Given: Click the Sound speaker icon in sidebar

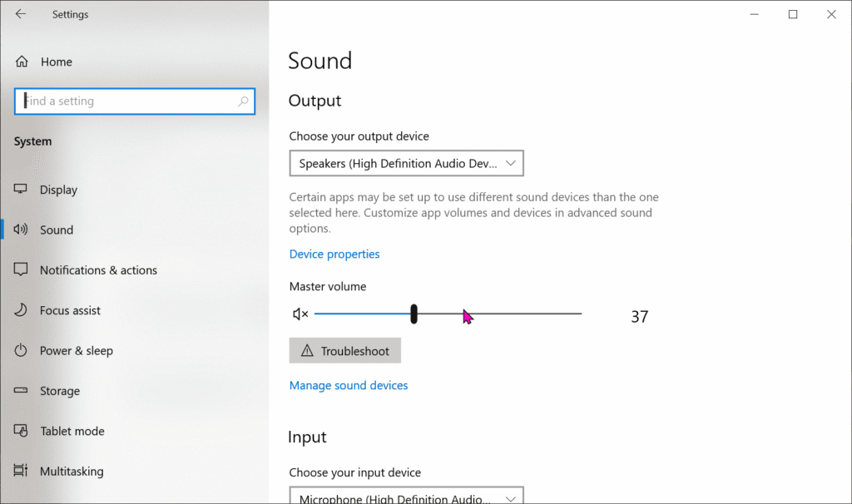Looking at the screenshot, I should [21, 230].
